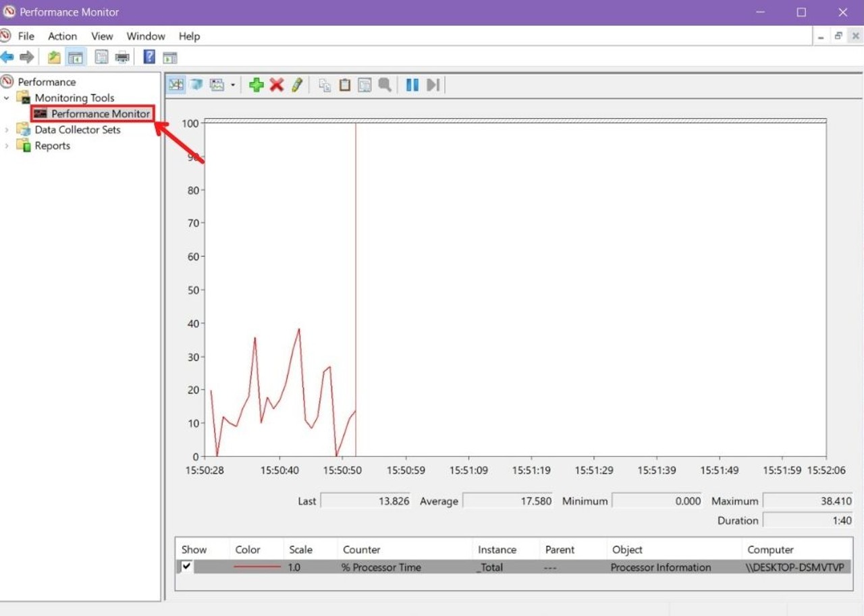The height and width of the screenshot is (616, 864).
Task: Click the Freeze Display pause icon
Action: pyautogui.click(x=413, y=84)
